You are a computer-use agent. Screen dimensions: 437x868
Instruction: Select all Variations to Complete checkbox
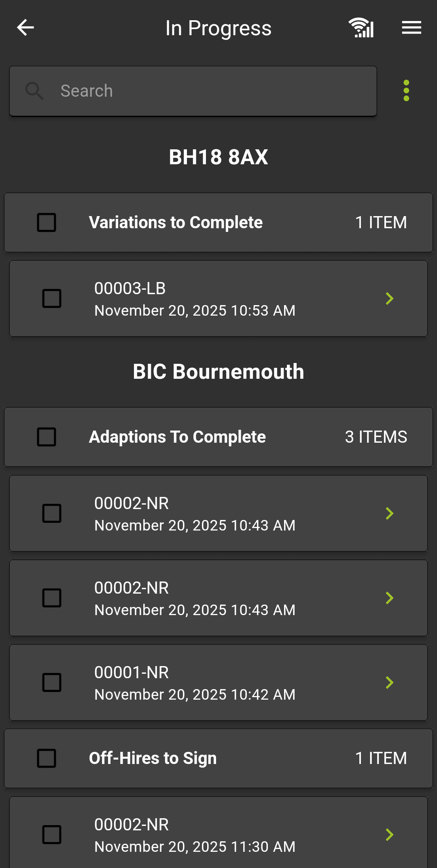click(x=47, y=223)
